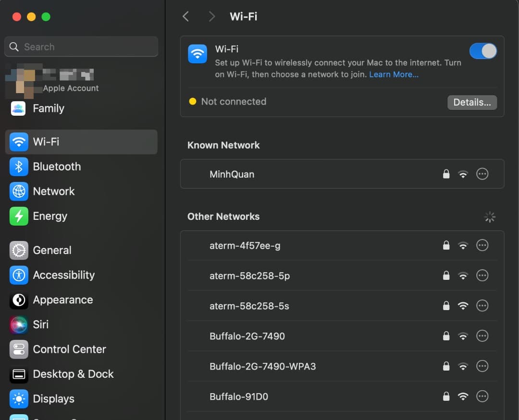Screen dimensions: 519x420
Task: Open Control Center sidebar icon
Action: pos(19,349)
